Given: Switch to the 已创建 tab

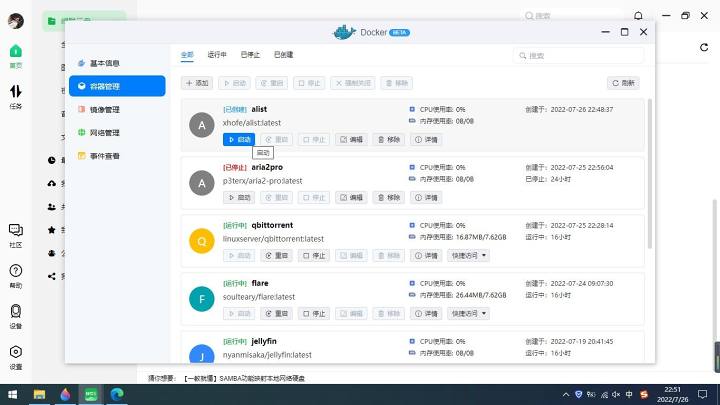Looking at the screenshot, I should [x=283, y=55].
